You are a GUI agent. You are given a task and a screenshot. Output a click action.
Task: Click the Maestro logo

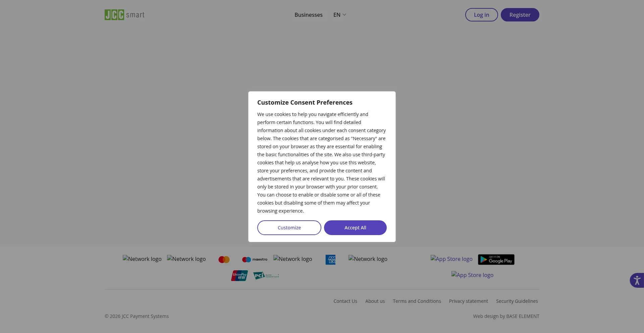coord(255,260)
